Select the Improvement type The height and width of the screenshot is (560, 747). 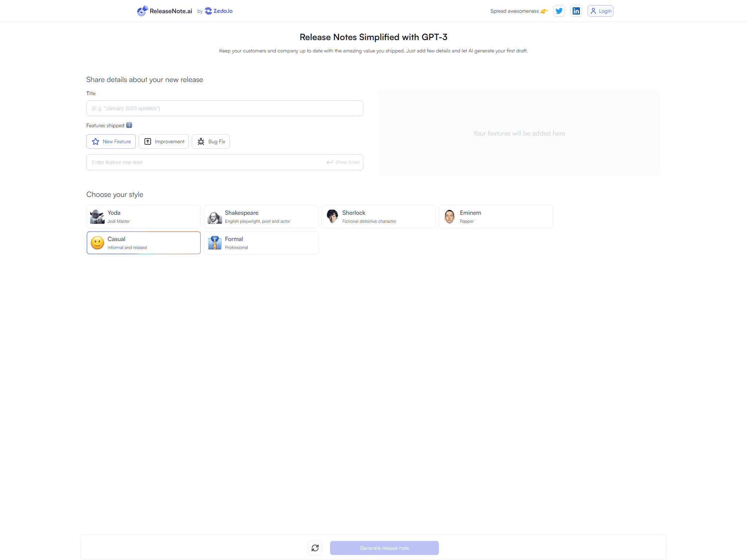pyautogui.click(x=164, y=141)
